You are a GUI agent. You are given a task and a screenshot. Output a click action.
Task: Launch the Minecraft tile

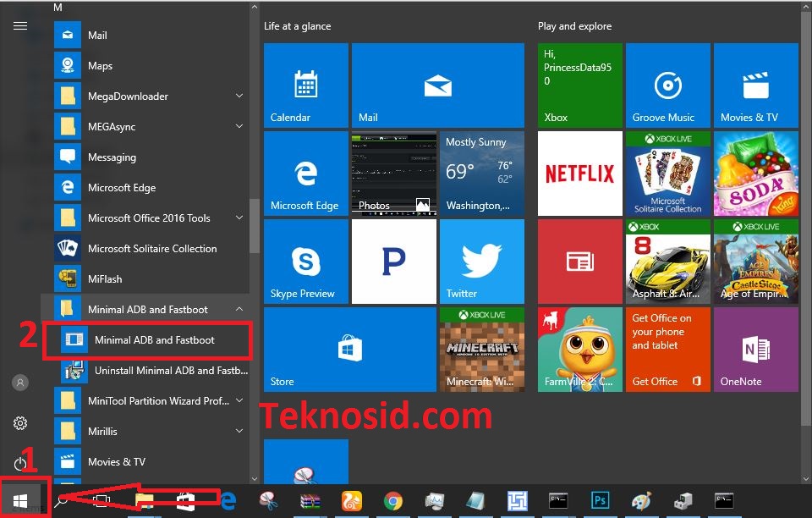[482, 349]
